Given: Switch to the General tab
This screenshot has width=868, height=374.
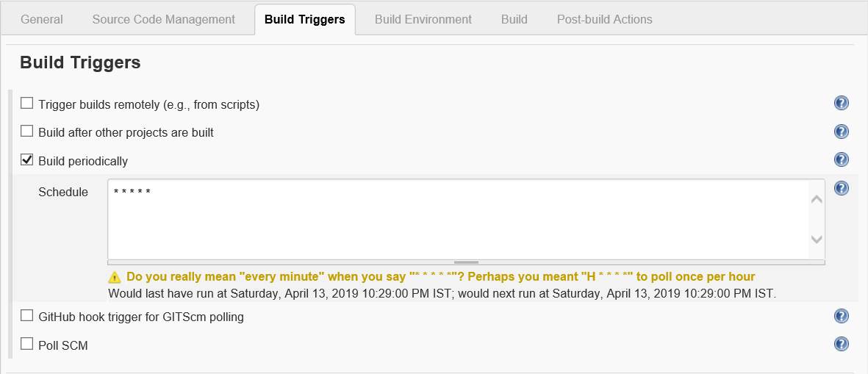Looking at the screenshot, I should [x=42, y=20].
